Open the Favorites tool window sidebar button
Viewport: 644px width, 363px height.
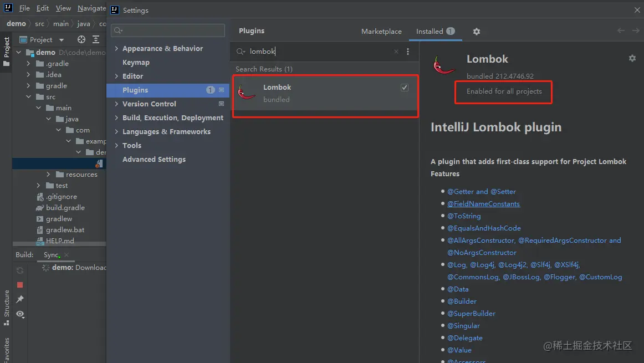coord(6,350)
